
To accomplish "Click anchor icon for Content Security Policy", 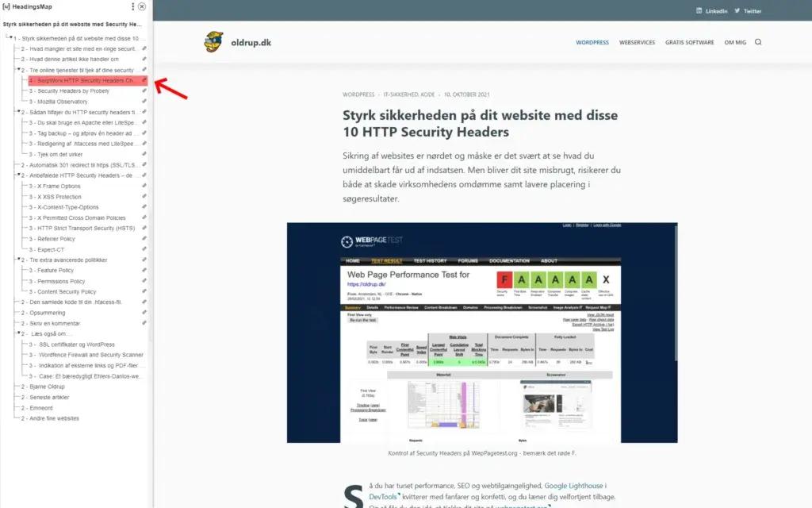I will 144,291.
